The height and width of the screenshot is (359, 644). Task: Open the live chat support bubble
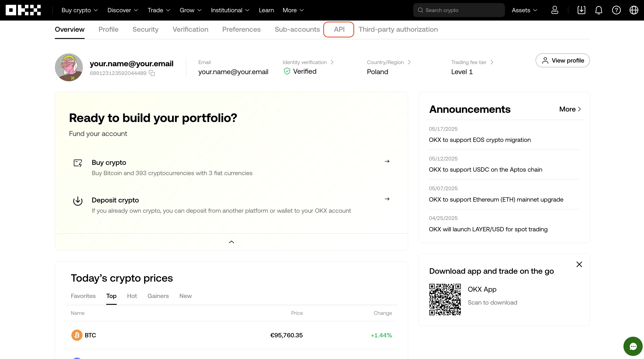coord(633,346)
